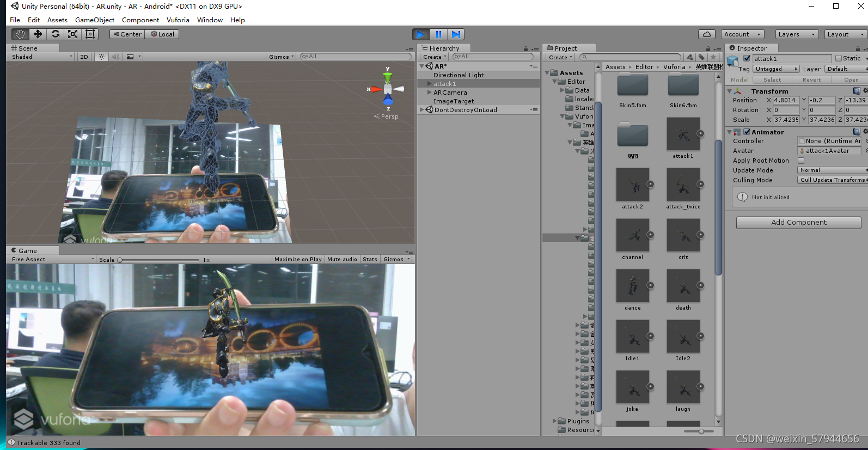Click the Center pivot button
This screenshot has height=450, width=868.
click(127, 34)
